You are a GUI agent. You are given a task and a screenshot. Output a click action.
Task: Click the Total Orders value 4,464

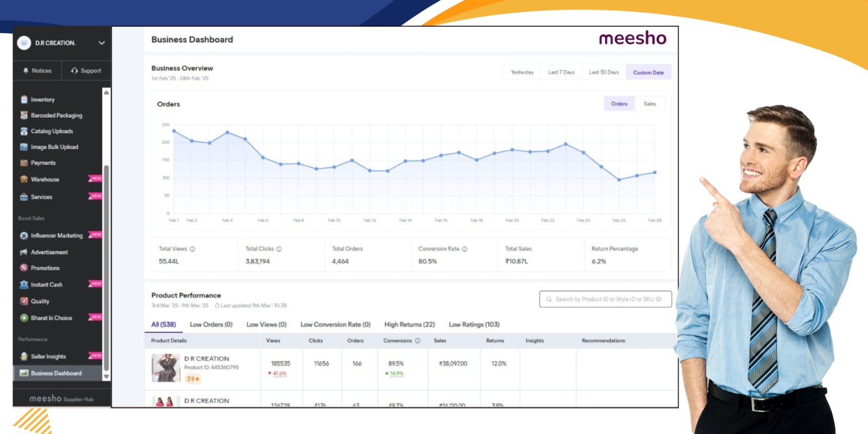(x=340, y=261)
